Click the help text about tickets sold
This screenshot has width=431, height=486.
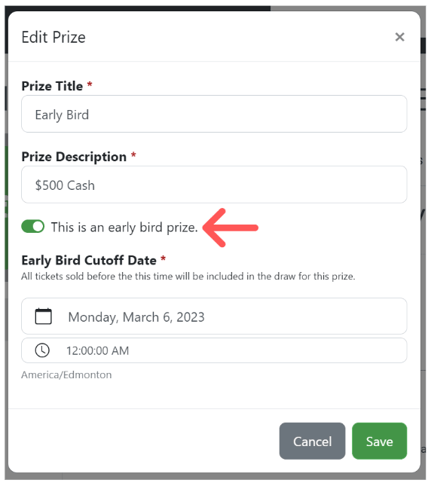(188, 276)
